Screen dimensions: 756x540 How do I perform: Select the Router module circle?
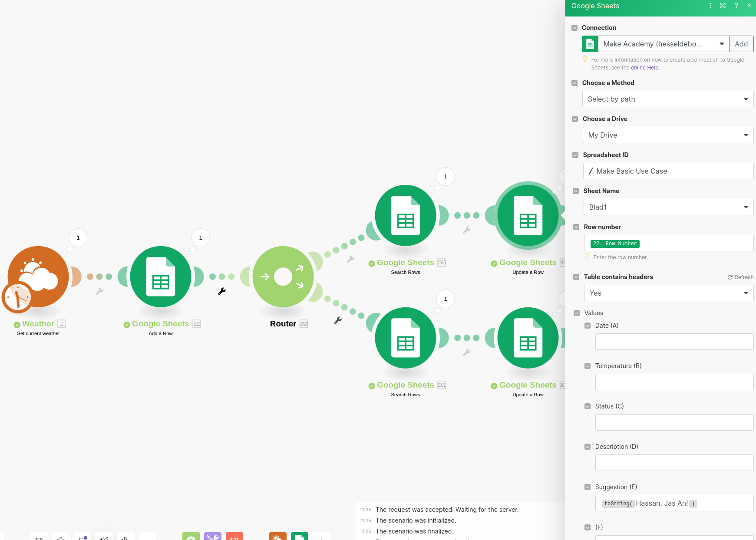[283, 277]
